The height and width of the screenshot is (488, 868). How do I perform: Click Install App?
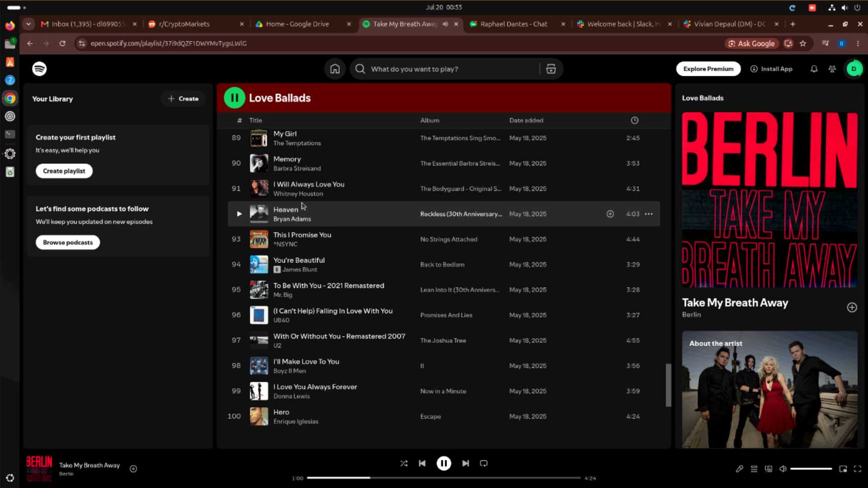pos(771,69)
